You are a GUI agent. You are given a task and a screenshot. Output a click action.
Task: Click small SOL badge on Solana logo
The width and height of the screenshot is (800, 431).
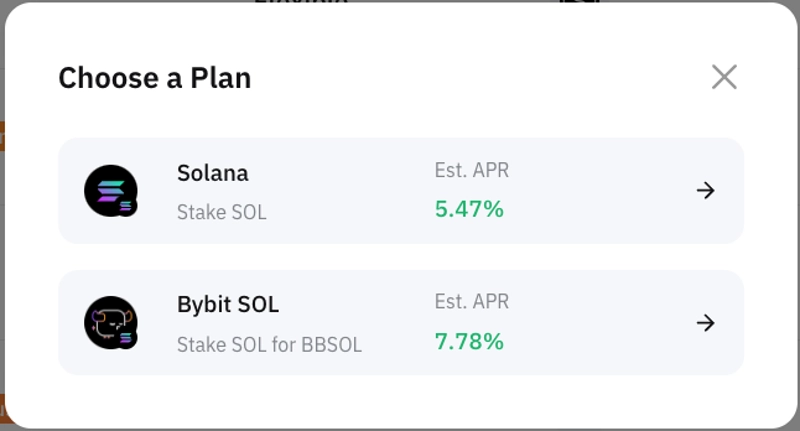[x=127, y=207]
